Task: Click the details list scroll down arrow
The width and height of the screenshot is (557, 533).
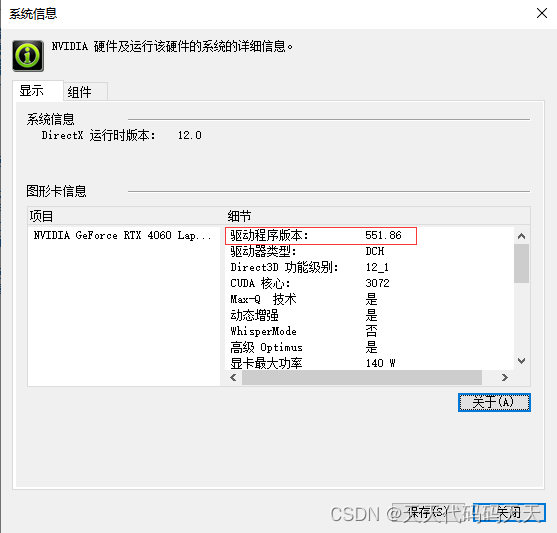Action: coord(521,361)
